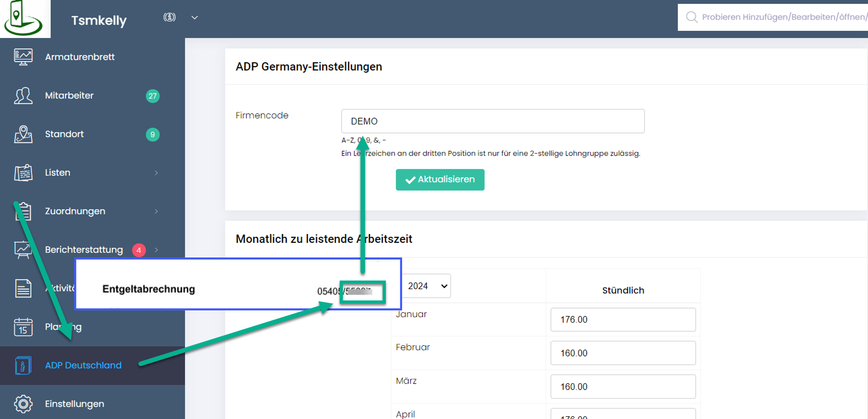Click the red Berichterstattung badge showing 4
Image resolution: width=868 pixels, height=419 pixels.
click(x=139, y=250)
